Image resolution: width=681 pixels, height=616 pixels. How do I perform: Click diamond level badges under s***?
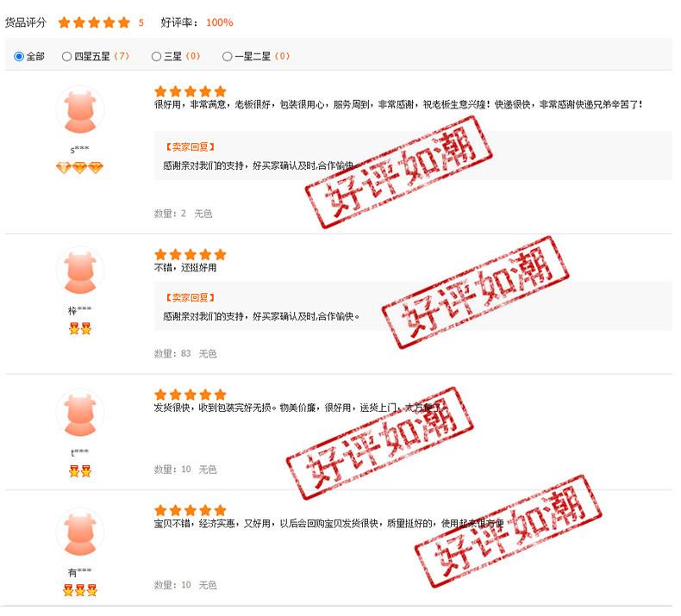(80, 167)
